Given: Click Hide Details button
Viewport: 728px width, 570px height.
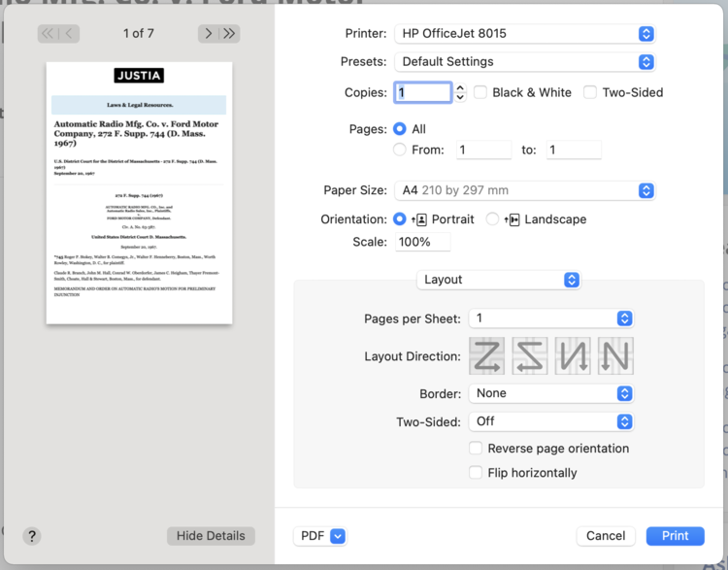Looking at the screenshot, I should 211,536.
